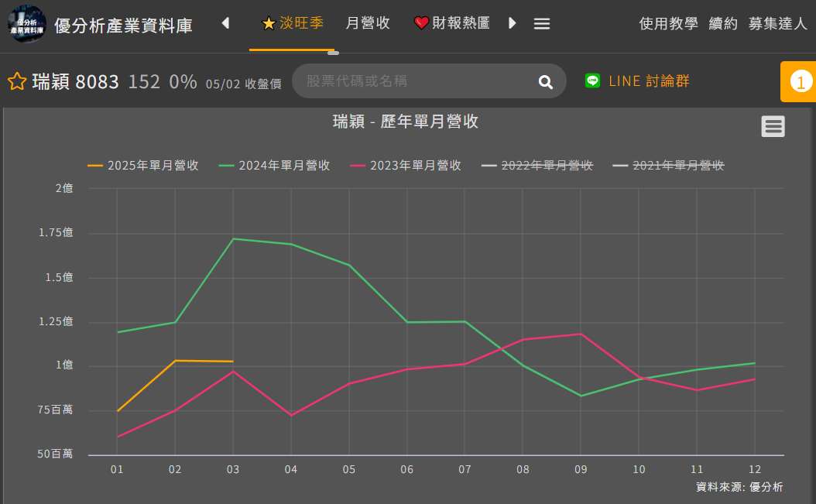Click the 資料來源: 優分析 credit text
The image size is (816, 504).
739,487
